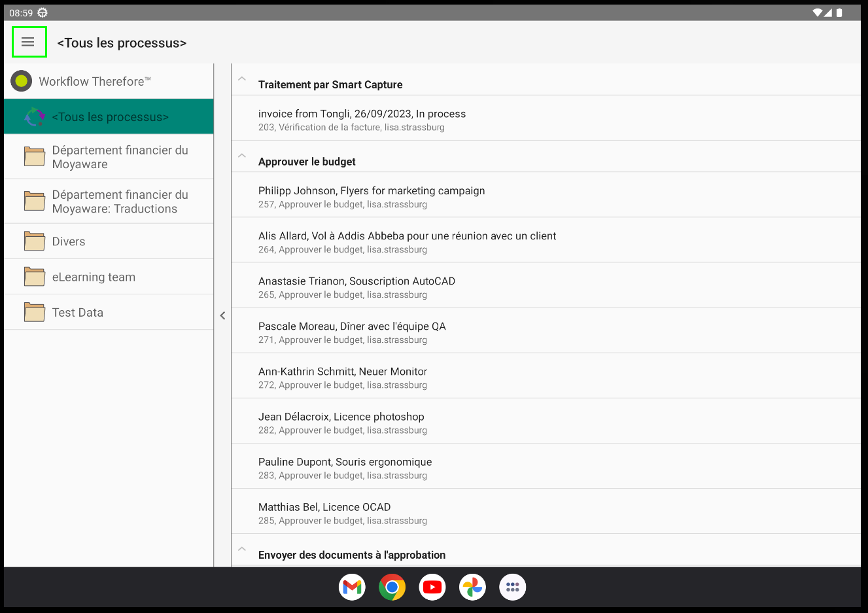
Task: Open Département financier du Moyaware category
Action: coord(109,157)
